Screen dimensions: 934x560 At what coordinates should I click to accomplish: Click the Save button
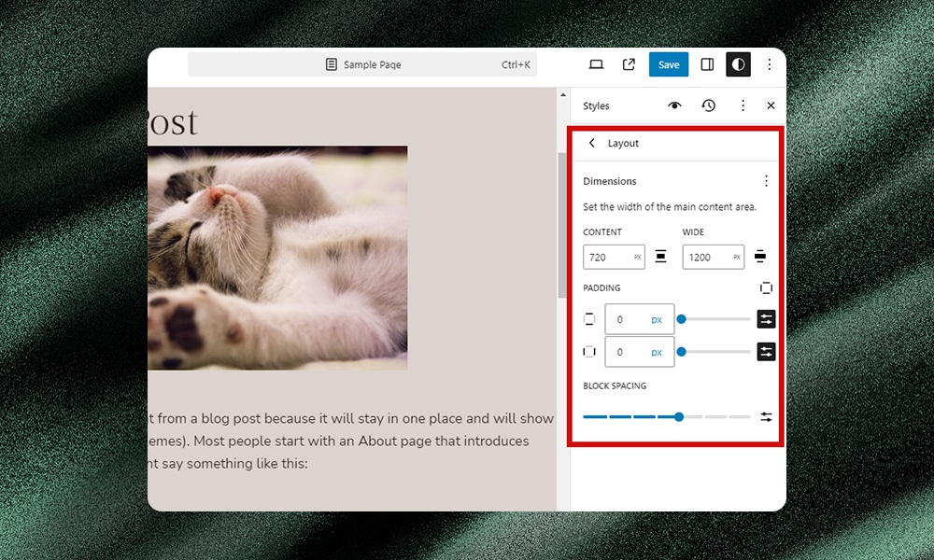coord(668,64)
